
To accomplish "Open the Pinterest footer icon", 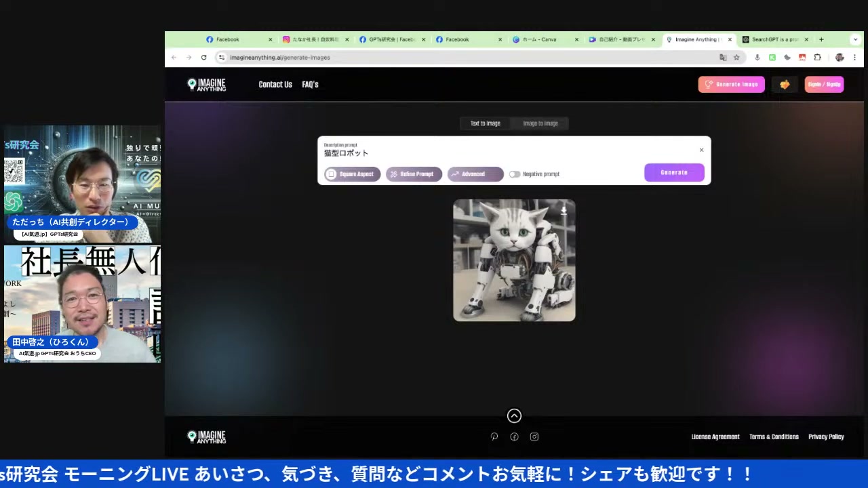I will click(494, 437).
